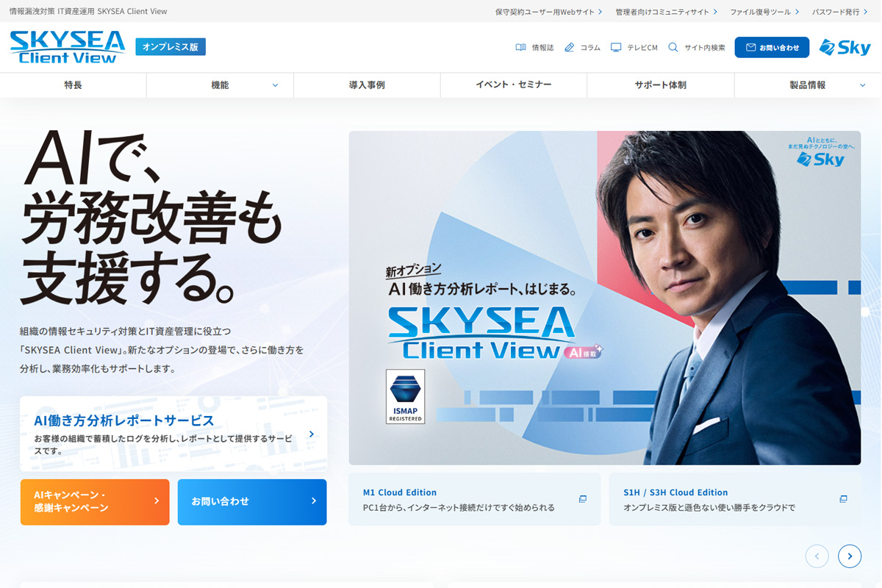Click the 情報漏洩対策 IT資産運用 SKYSEA Client View text
The image size is (882, 588).
click(88, 12)
